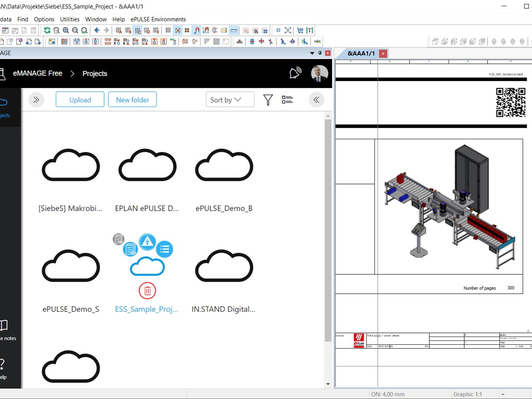Click the Upload button

[x=80, y=100]
